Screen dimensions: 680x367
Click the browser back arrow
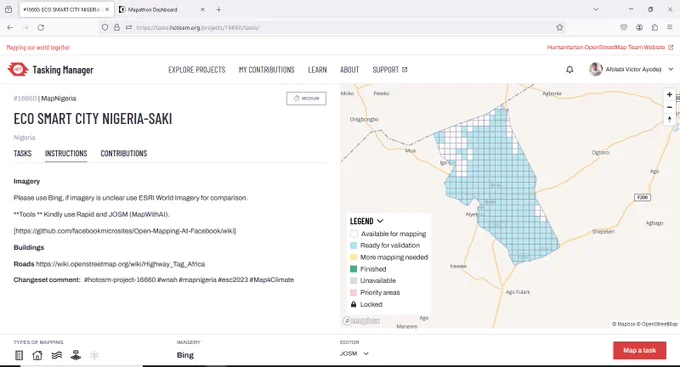[x=10, y=27]
